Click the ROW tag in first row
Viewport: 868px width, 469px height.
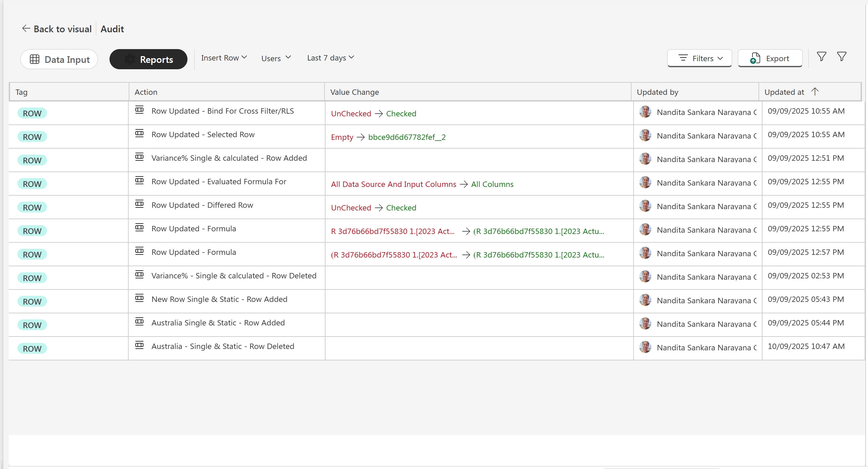tap(32, 113)
